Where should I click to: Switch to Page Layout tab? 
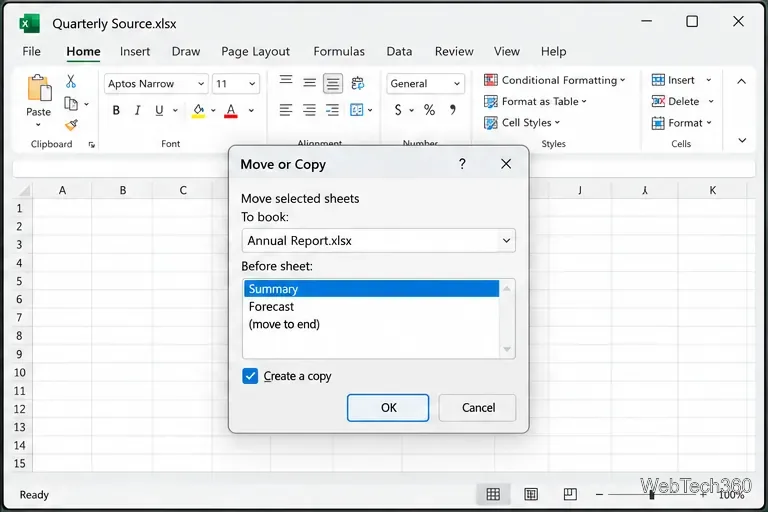click(255, 51)
